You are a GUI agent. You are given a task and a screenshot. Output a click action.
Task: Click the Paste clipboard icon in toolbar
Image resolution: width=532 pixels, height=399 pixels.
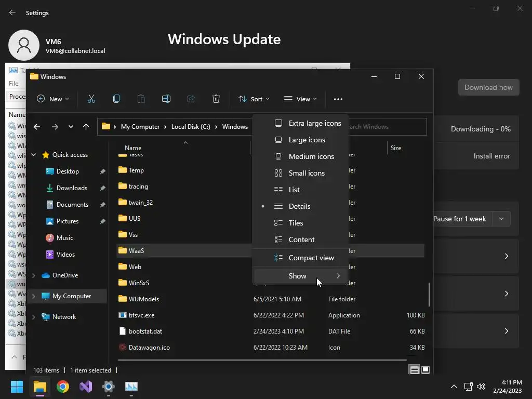(141, 99)
